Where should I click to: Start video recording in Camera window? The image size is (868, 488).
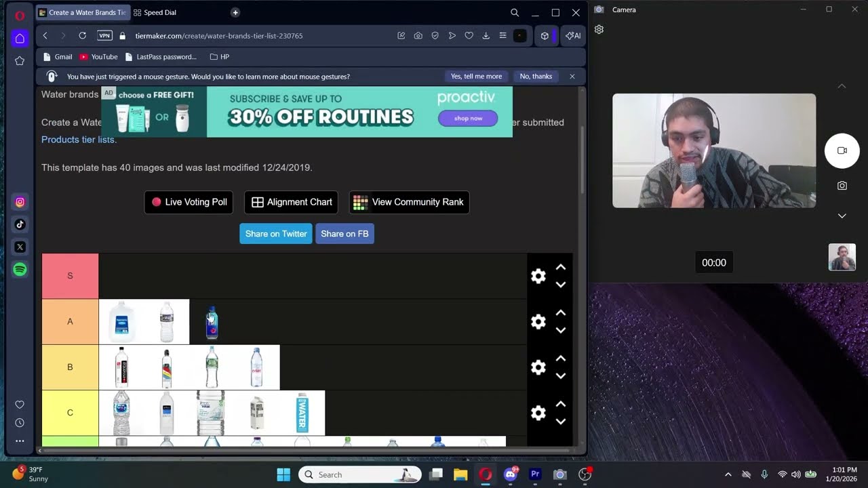842,150
